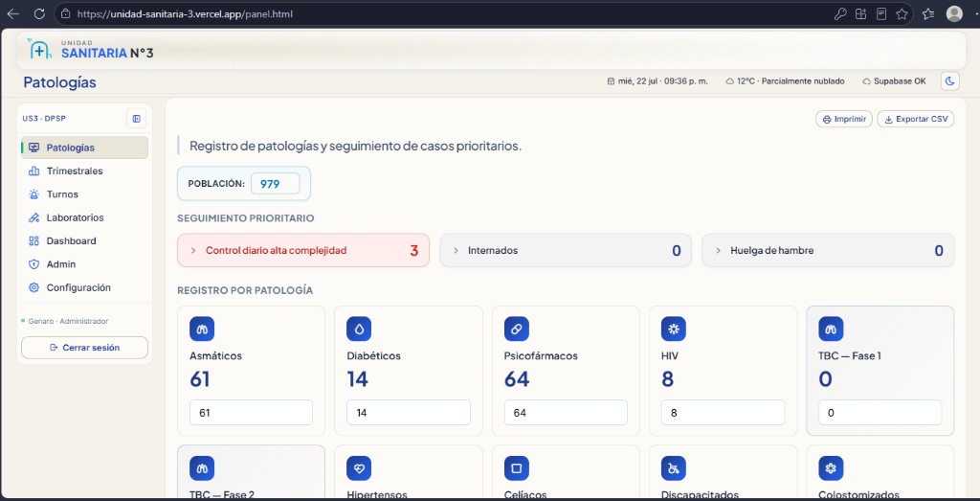Viewport: 980px width, 501px height.
Task: Edit the Diabéticos count input field
Action: 409,413
